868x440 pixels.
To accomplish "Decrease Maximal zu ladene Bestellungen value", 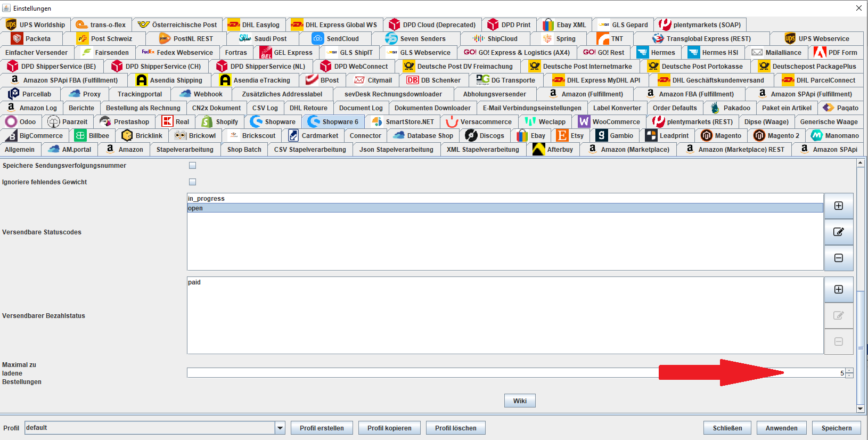I will pyautogui.click(x=849, y=376).
